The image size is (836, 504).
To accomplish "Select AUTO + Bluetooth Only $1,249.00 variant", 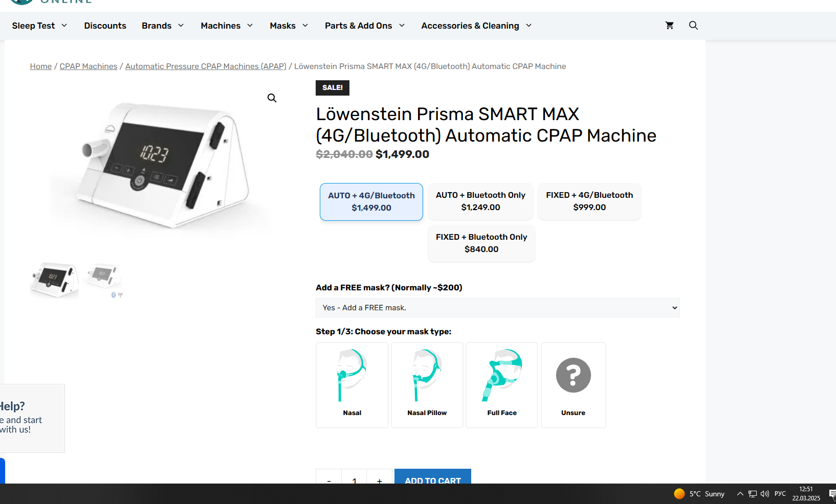I will tap(481, 201).
